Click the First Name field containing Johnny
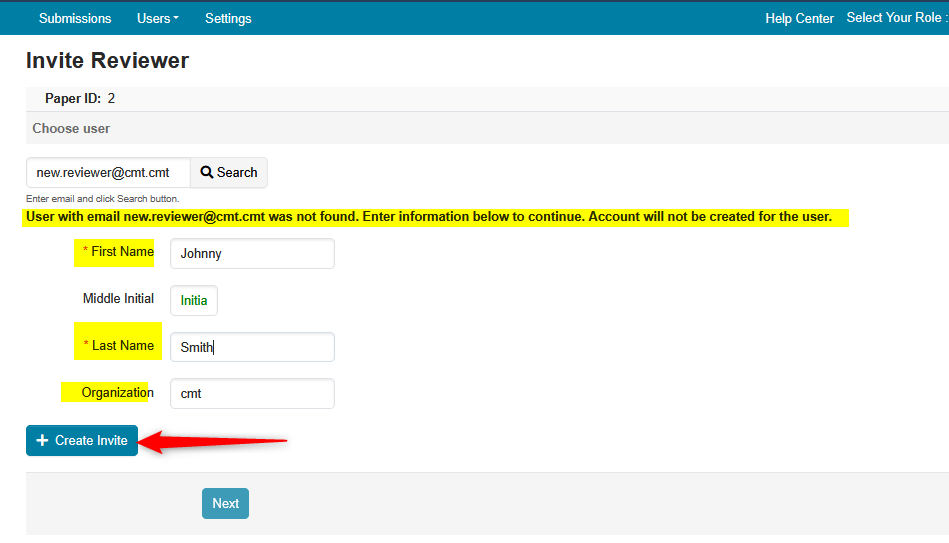The image size is (949, 543). pos(252,254)
